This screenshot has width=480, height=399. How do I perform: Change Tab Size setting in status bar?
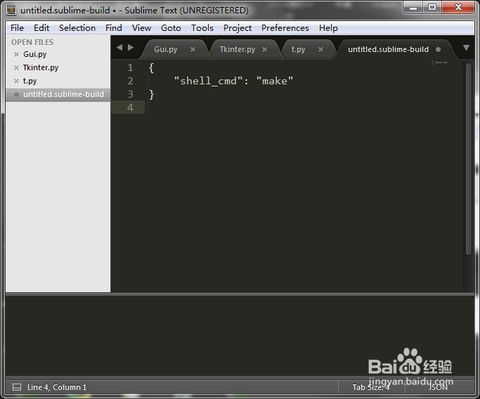tap(371, 387)
